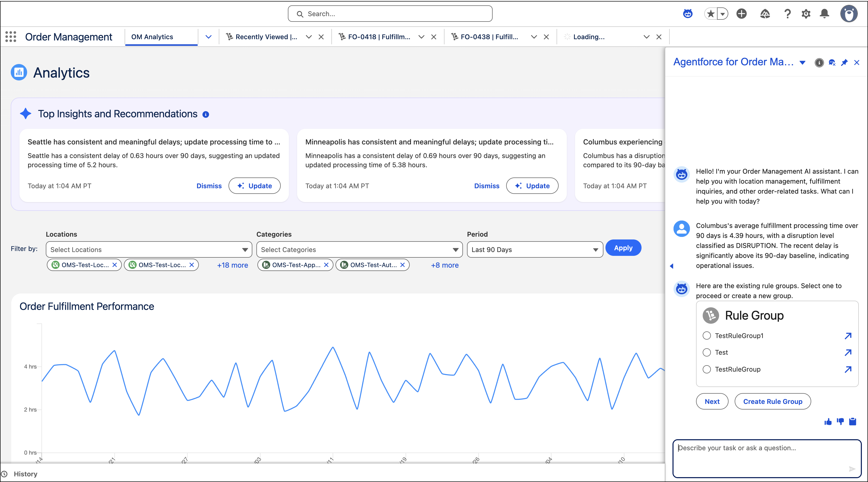Open the Recently Viewed tab chevron menu

click(309, 37)
